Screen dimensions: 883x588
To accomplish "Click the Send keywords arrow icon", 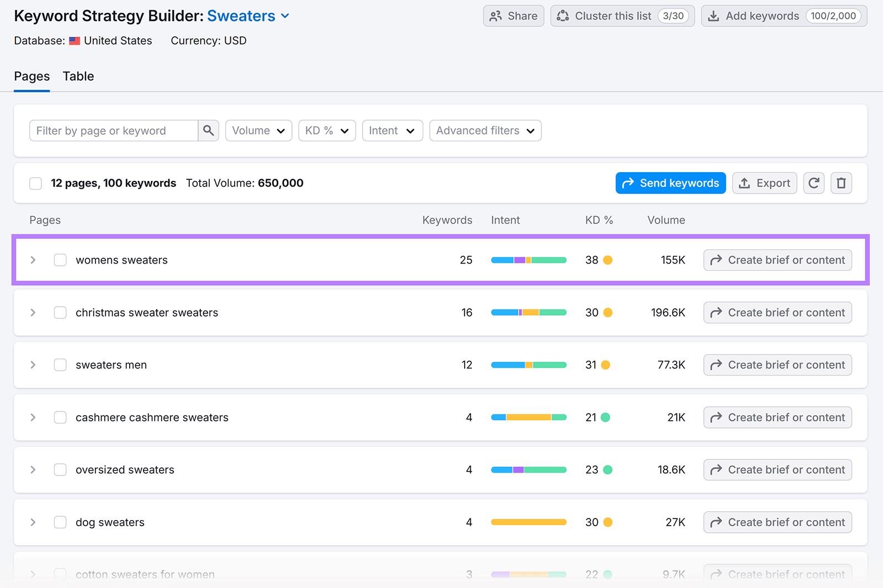I will click(x=629, y=183).
